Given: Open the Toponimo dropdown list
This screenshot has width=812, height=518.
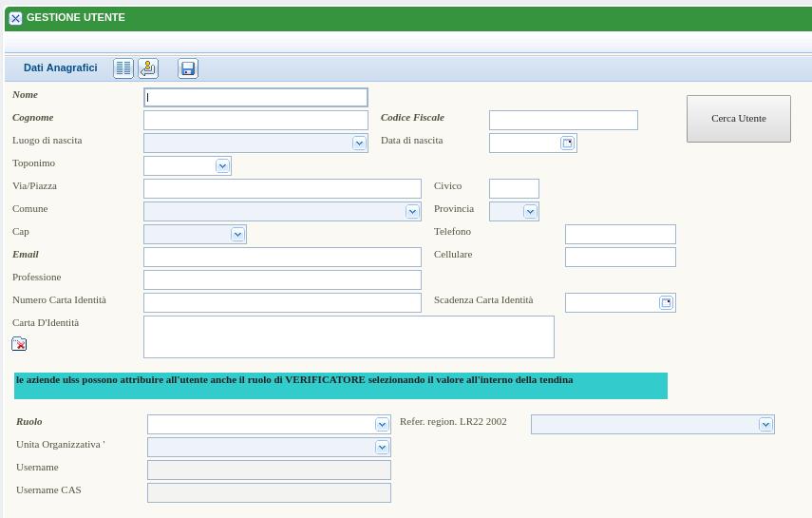Looking at the screenshot, I should [x=222, y=166].
